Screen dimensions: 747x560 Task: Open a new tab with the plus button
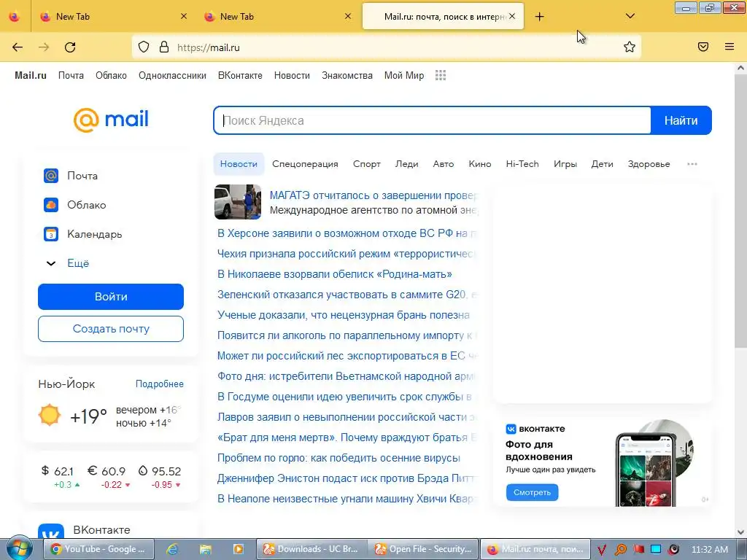pos(539,17)
